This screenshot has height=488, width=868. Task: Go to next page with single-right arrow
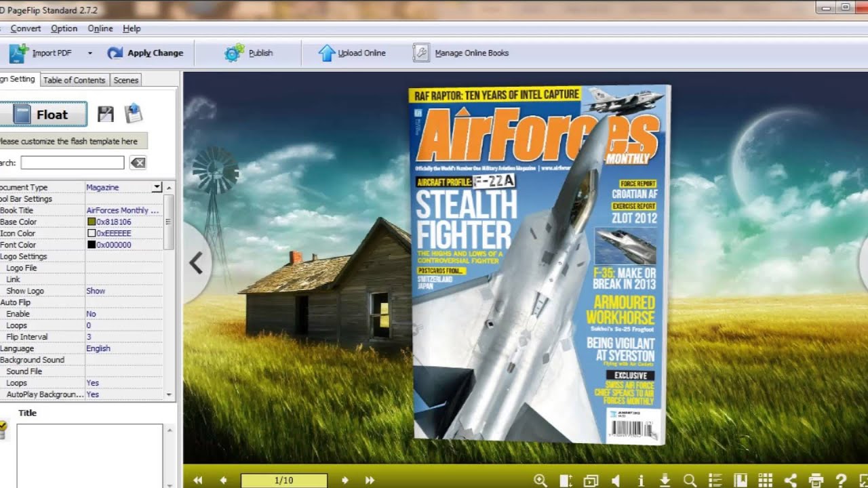pos(344,481)
